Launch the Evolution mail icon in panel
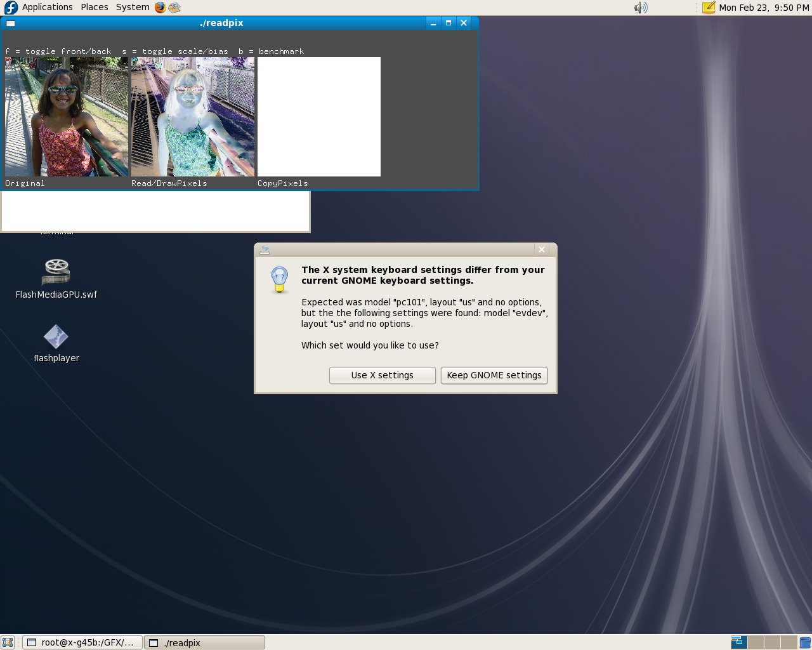The height and width of the screenshot is (650, 812). pos(174,8)
